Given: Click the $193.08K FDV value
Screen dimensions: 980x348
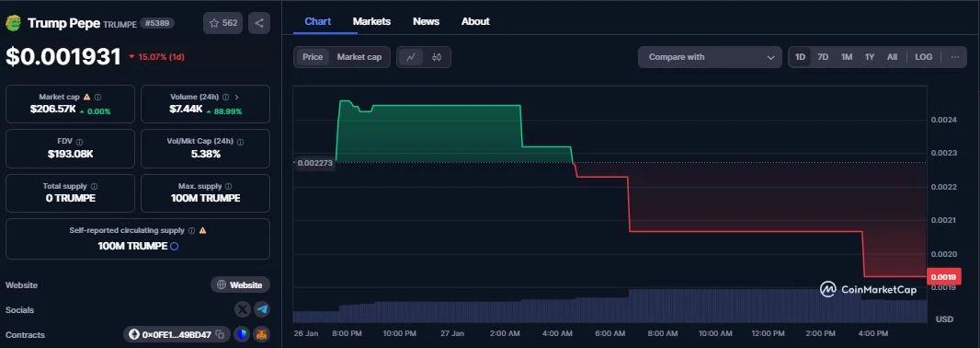Looking at the screenshot, I should click(x=70, y=154).
